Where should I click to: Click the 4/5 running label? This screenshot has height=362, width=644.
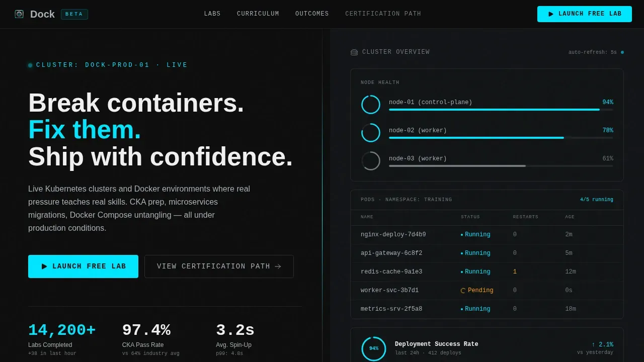pos(597,200)
